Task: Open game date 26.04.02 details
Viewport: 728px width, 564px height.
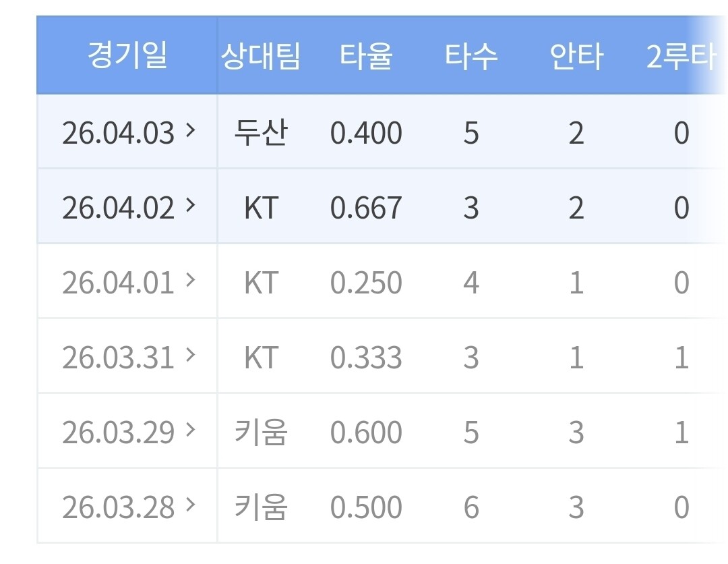Action: click(118, 208)
